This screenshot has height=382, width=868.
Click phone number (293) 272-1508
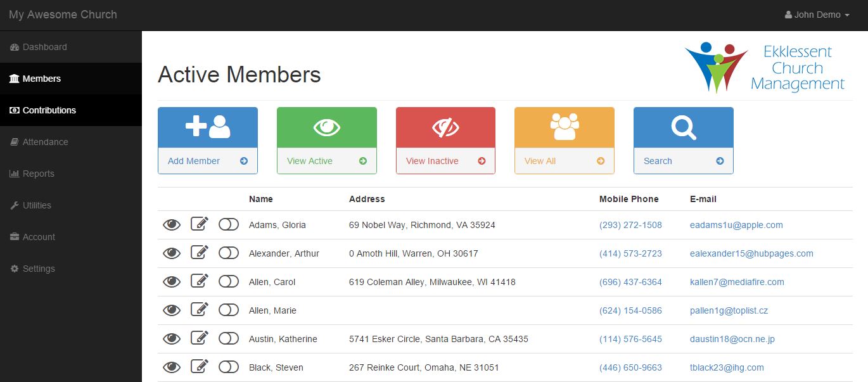pyautogui.click(x=630, y=225)
